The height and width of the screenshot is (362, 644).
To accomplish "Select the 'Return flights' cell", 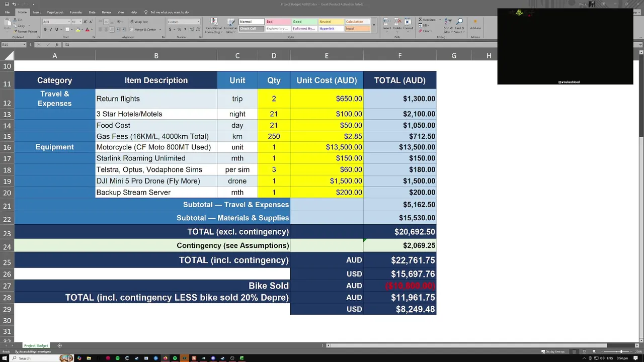I will [156, 99].
